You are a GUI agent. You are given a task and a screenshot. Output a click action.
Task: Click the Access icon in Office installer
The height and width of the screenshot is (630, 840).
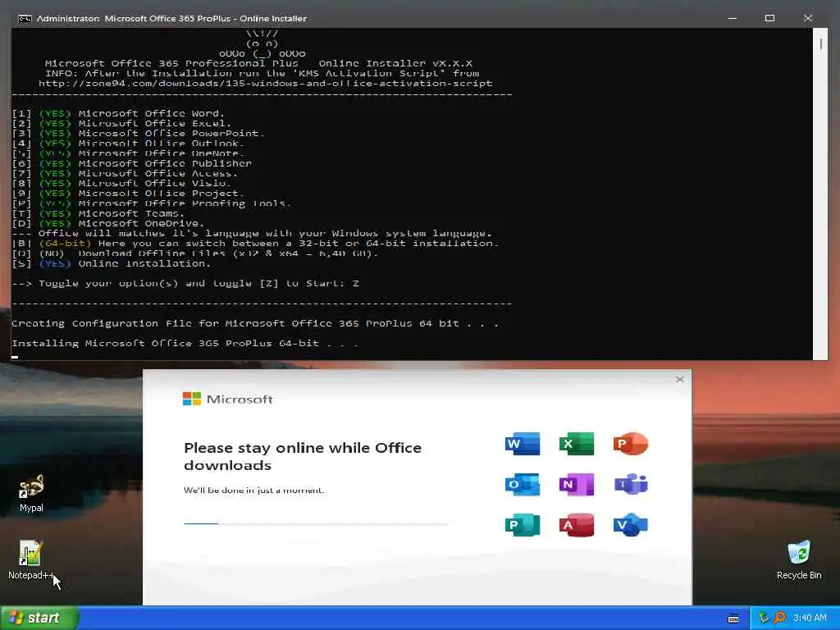click(x=577, y=525)
